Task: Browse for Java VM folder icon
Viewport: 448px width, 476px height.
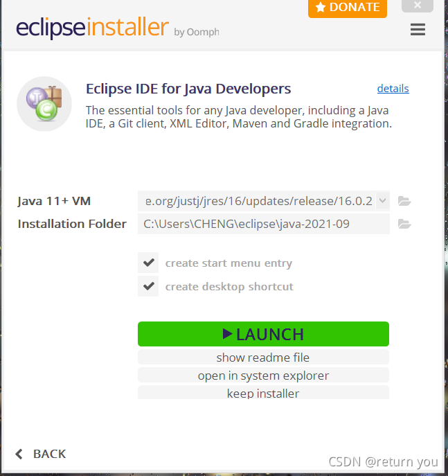Action: coord(404,201)
